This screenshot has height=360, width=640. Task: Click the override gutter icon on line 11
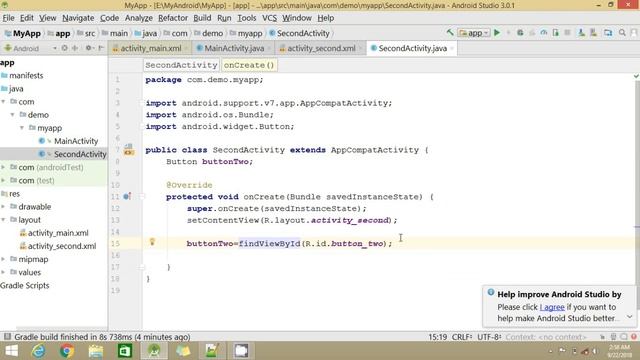tap(127, 196)
